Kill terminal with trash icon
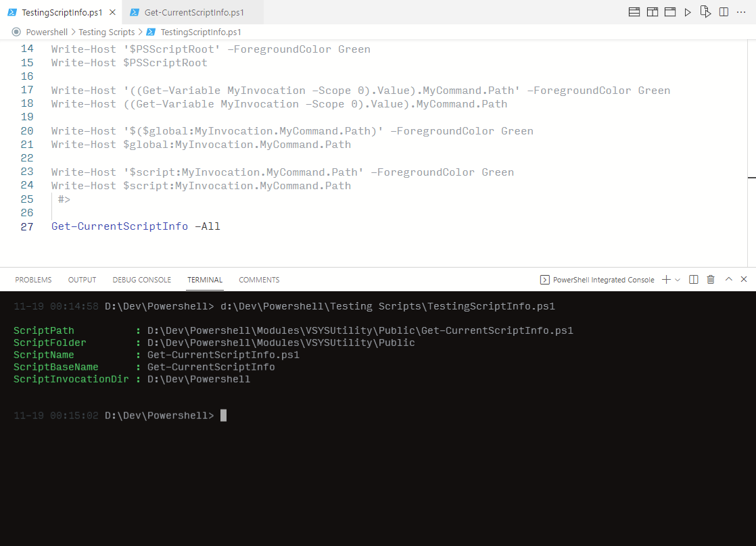This screenshot has height=546, width=756. click(x=711, y=280)
